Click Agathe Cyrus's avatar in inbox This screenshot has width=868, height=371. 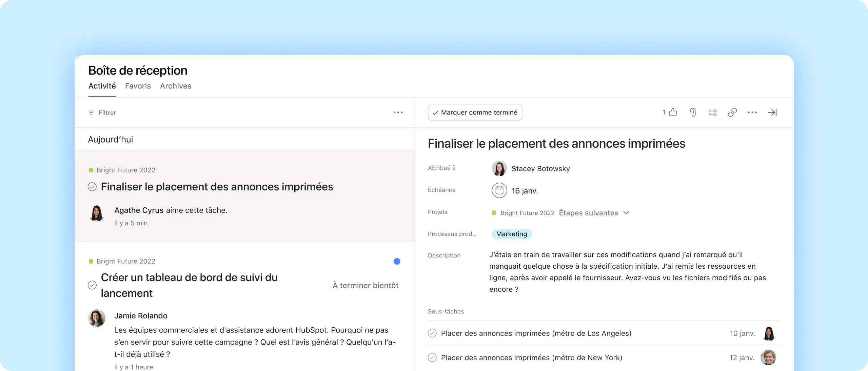click(x=97, y=213)
